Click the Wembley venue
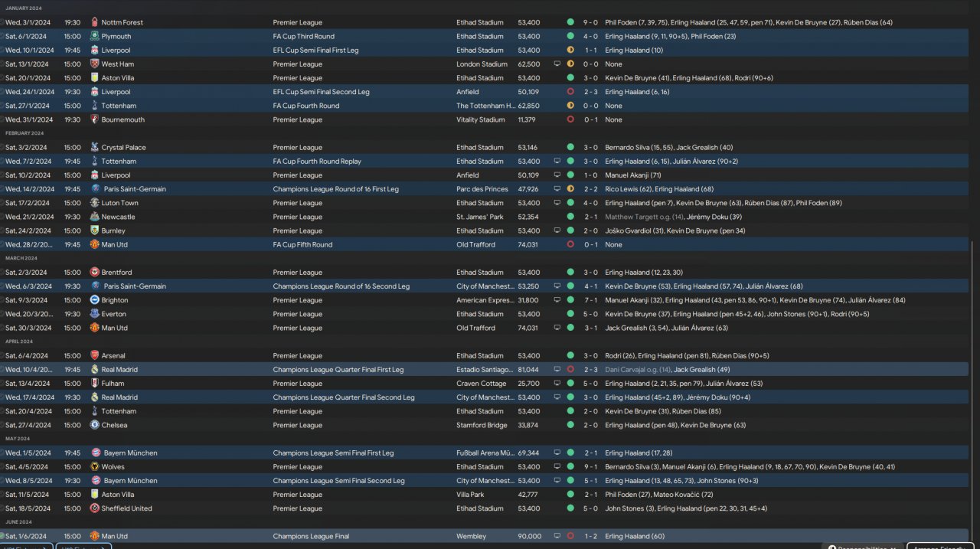This screenshot has width=980, height=549. [470, 536]
